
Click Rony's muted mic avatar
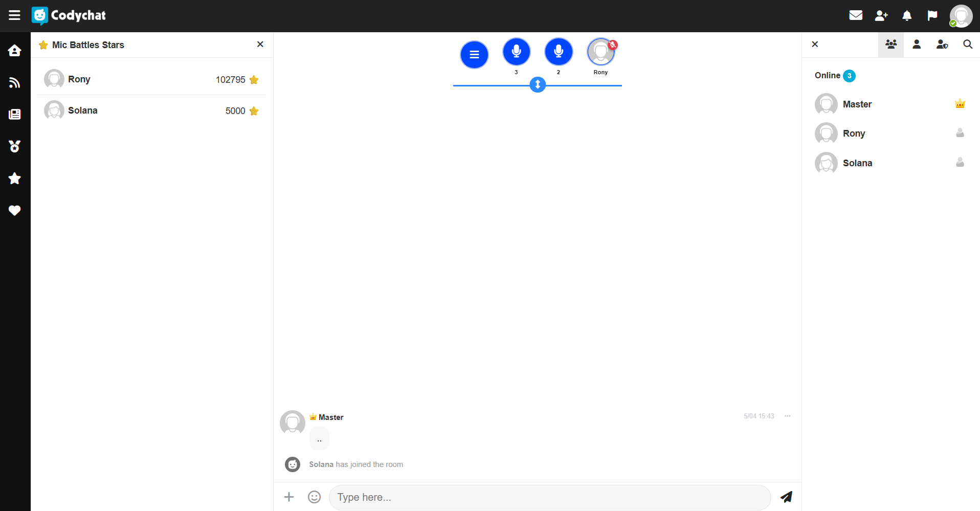[x=600, y=52]
